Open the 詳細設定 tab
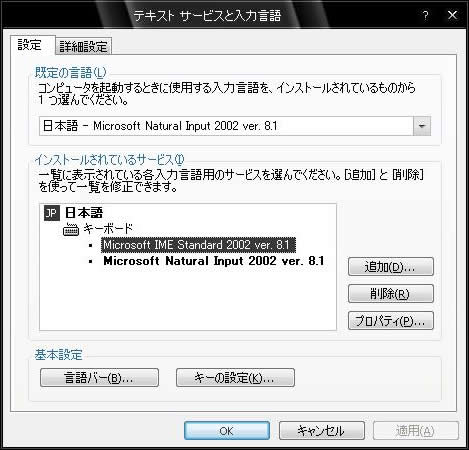Viewport: 469px width, 450px height. pos(84,46)
